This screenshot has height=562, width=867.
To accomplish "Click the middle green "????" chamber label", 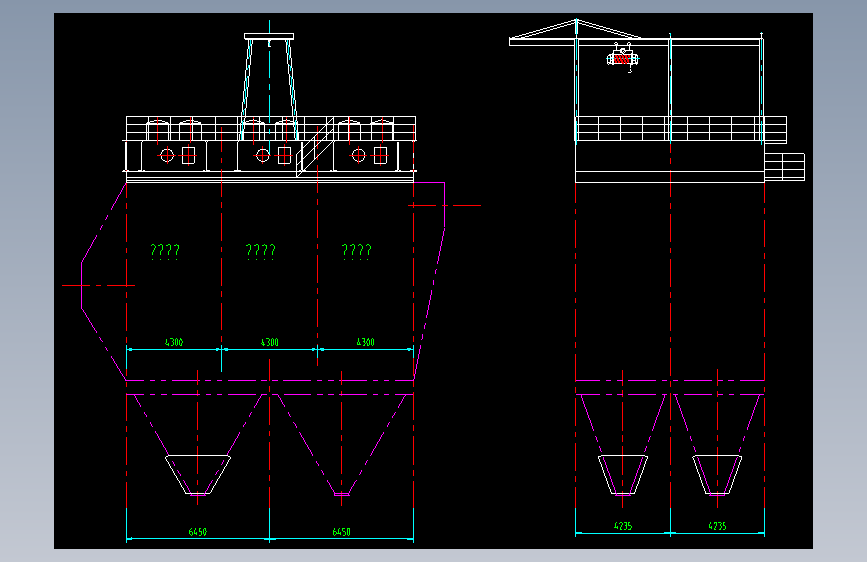I will pyautogui.click(x=260, y=252).
